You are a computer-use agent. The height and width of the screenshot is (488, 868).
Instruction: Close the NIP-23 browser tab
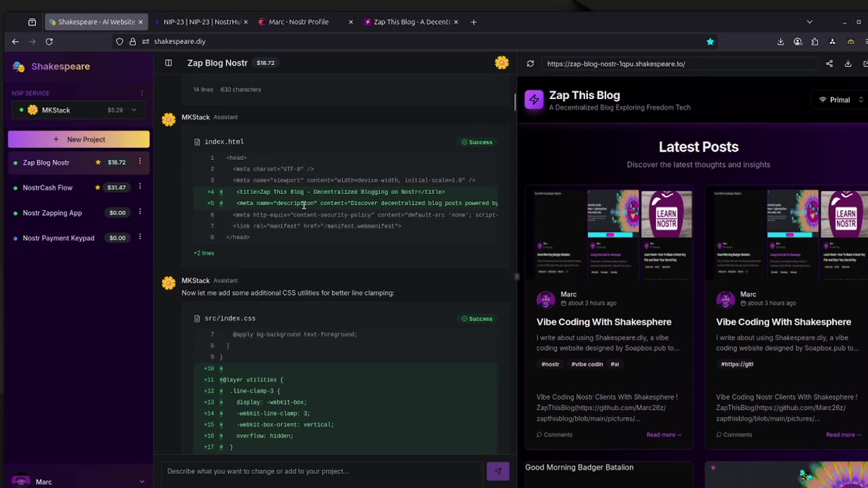click(245, 22)
